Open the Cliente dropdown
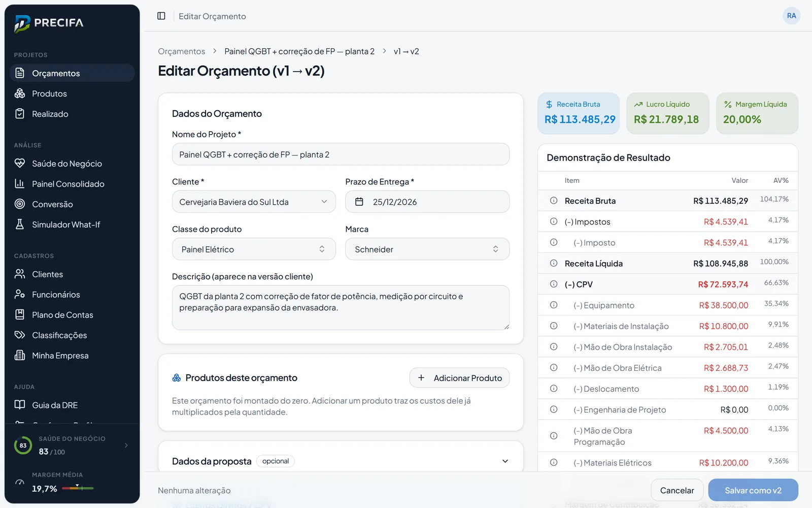Image resolution: width=812 pixels, height=508 pixels. (254, 202)
